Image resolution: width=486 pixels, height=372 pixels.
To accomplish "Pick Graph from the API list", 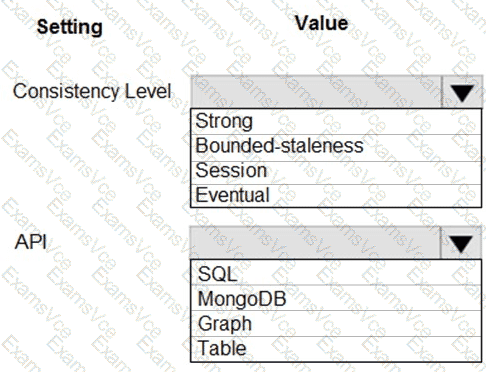I will (336, 323).
